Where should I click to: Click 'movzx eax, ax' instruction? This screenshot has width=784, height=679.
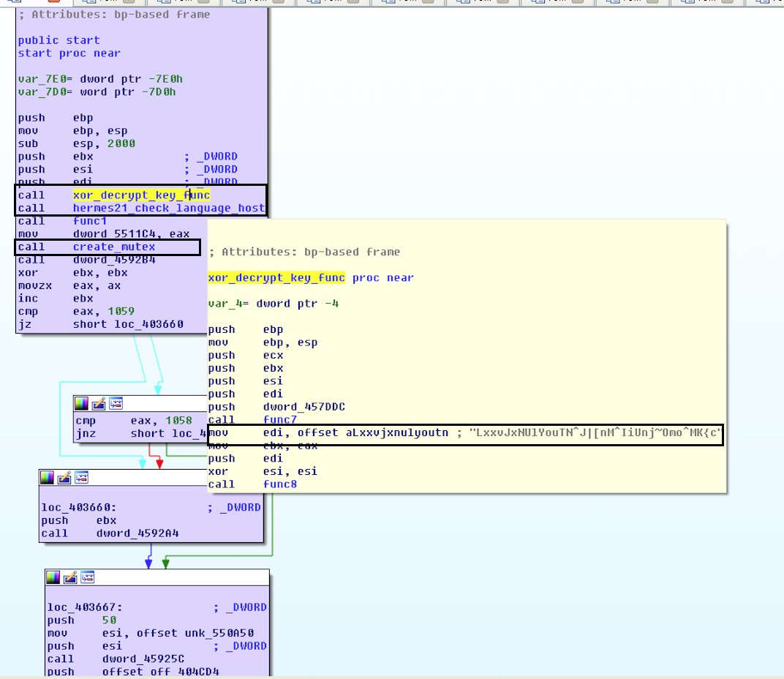pos(69,285)
